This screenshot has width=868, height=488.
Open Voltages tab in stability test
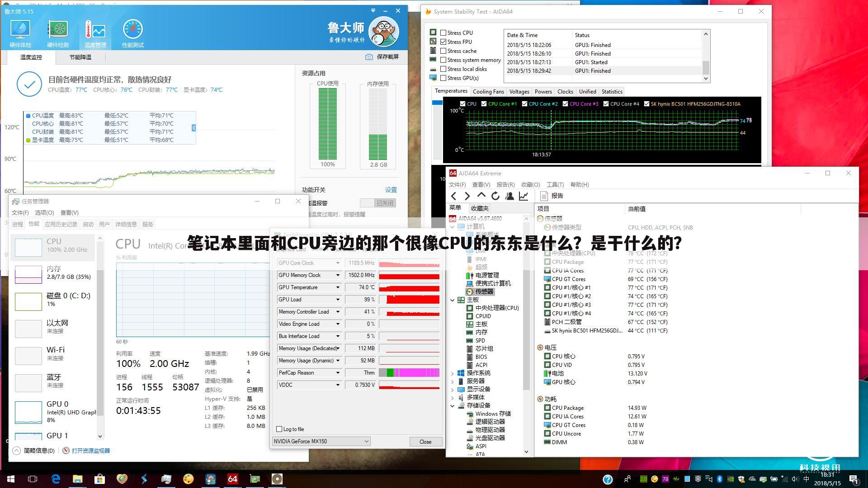click(519, 92)
